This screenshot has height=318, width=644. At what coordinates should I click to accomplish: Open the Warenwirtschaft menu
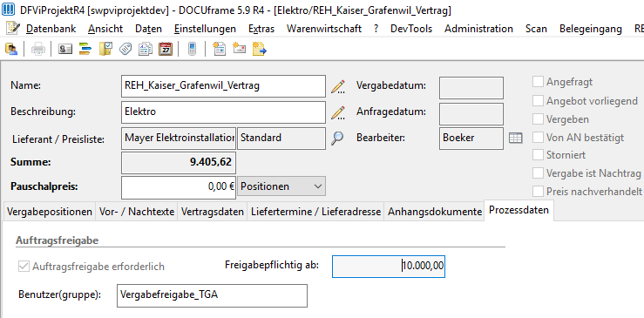coord(324,29)
